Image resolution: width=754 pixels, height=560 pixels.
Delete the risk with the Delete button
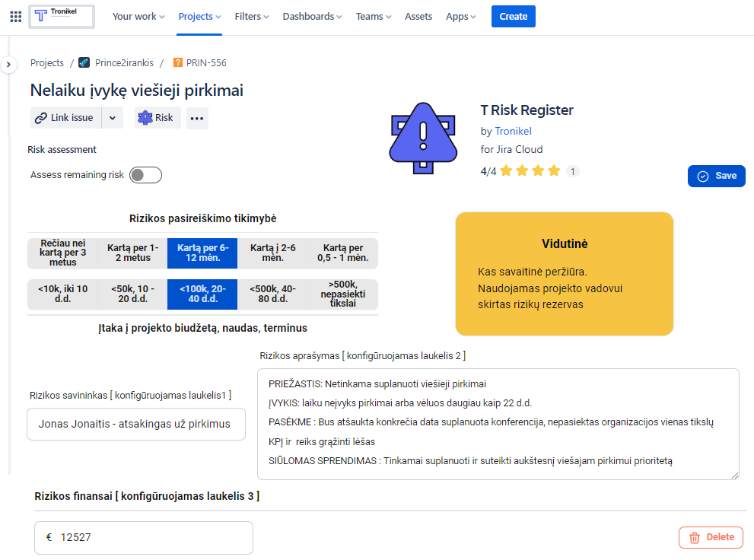click(x=711, y=537)
